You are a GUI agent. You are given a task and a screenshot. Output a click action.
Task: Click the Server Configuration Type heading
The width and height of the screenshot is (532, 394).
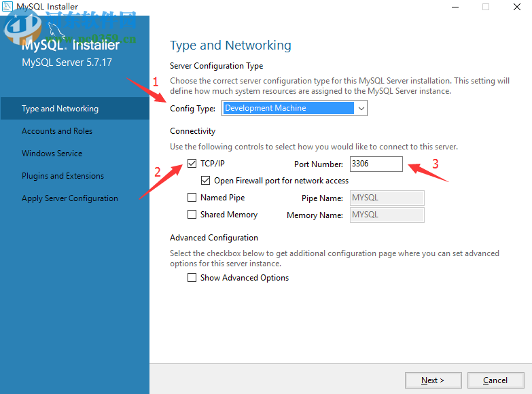pos(217,66)
